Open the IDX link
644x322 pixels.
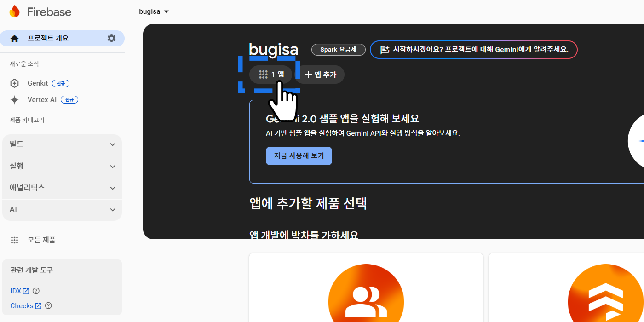click(x=16, y=291)
